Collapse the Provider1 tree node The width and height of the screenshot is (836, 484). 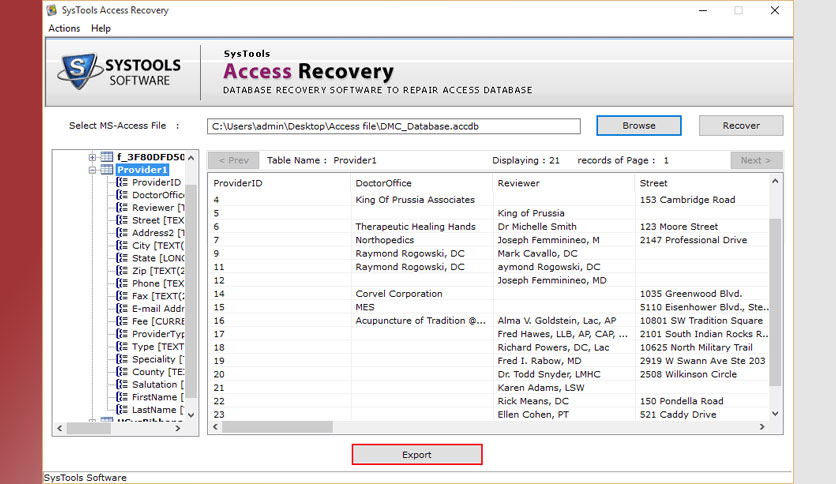pos(92,170)
